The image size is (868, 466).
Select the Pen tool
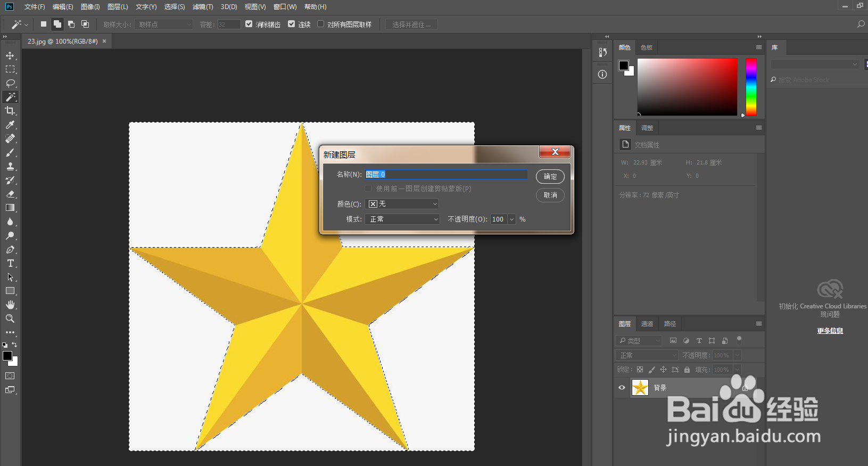(10, 249)
